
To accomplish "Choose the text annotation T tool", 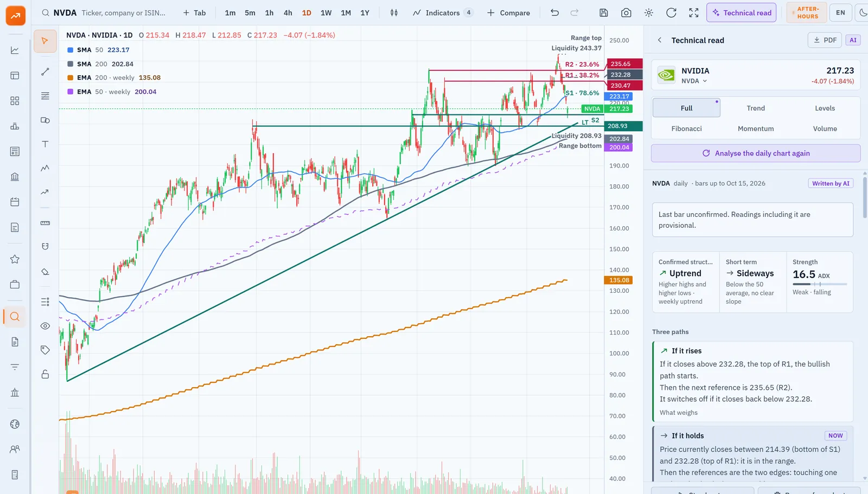I will (45, 144).
